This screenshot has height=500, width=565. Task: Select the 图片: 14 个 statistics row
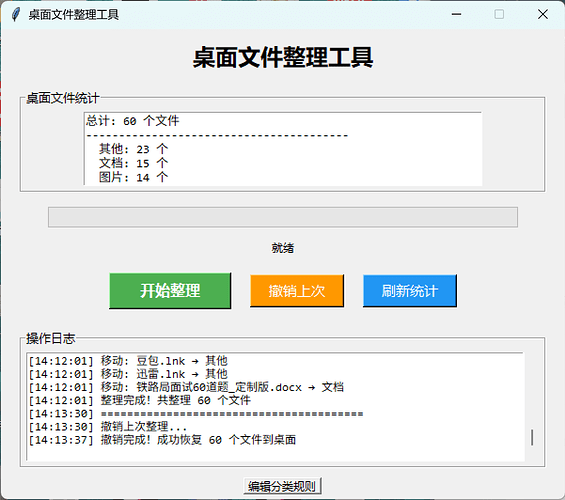coord(134,177)
